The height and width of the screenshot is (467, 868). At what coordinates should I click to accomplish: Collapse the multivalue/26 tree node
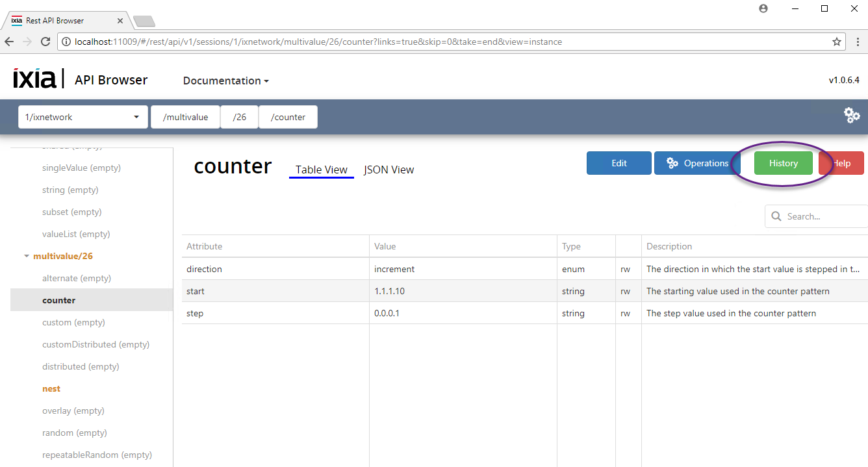(27, 257)
